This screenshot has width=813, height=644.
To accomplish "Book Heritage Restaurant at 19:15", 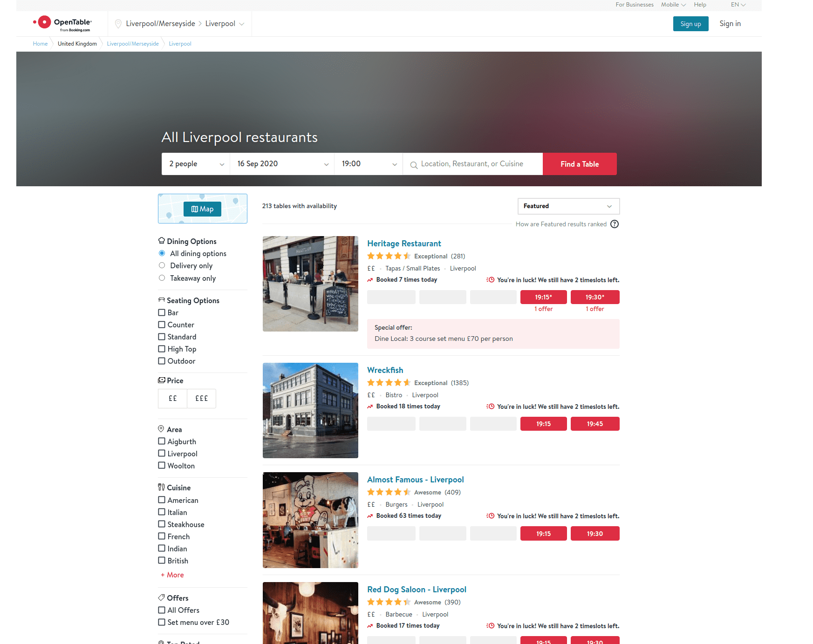I will pyautogui.click(x=543, y=297).
